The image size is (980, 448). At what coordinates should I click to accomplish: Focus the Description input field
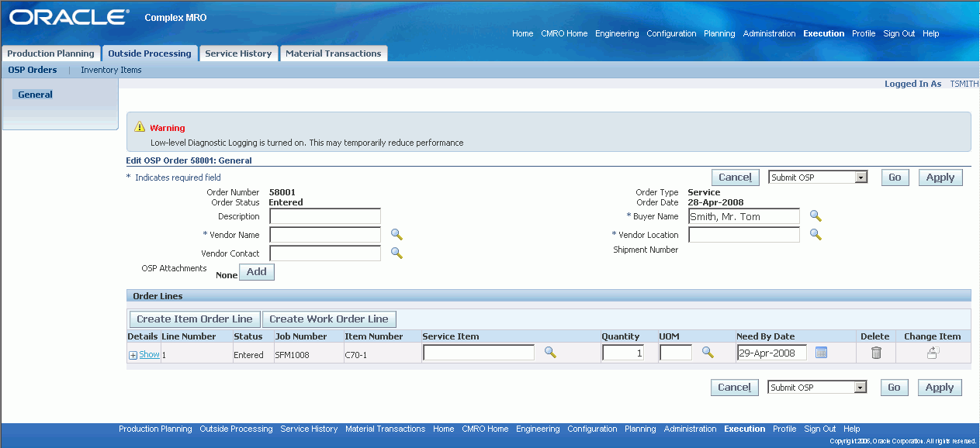tap(325, 216)
